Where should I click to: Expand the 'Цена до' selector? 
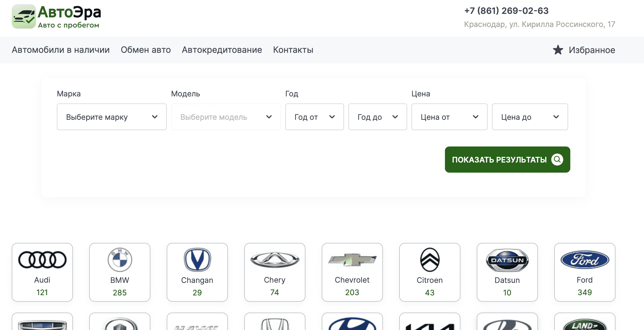click(530, 117)
